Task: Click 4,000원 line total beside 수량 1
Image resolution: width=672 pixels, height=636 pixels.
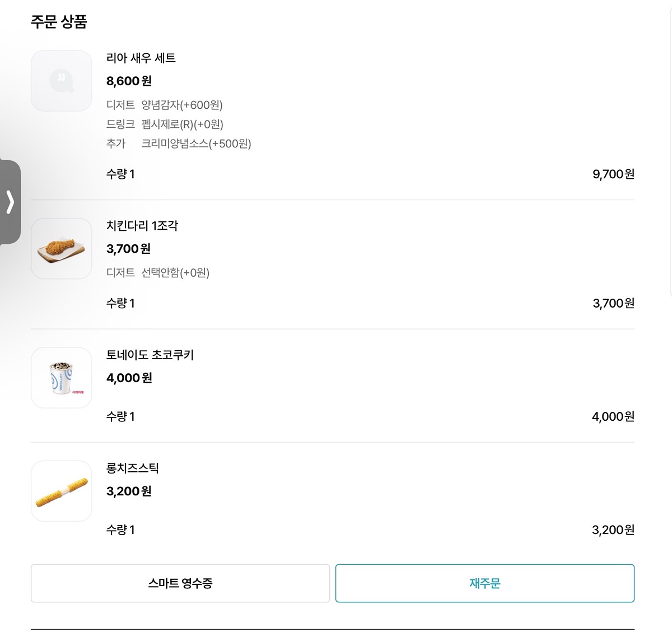Action: click(x=613, y=417)
